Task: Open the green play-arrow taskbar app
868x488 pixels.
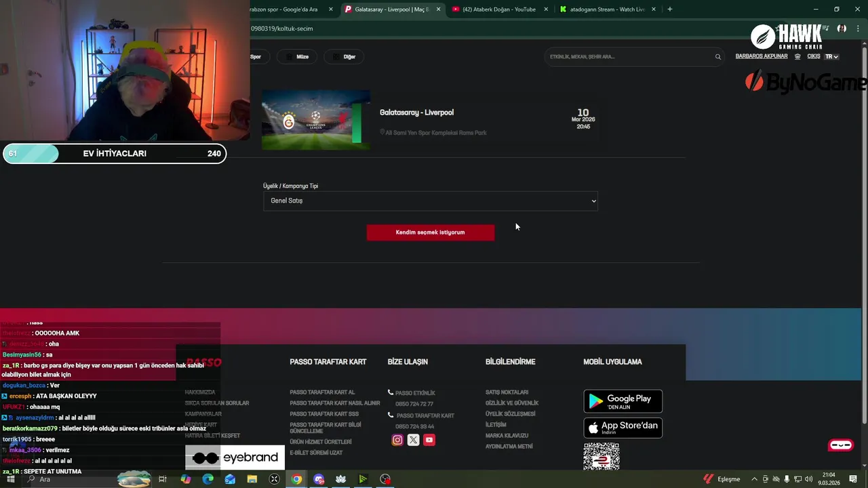Action: tap(363, 479)
